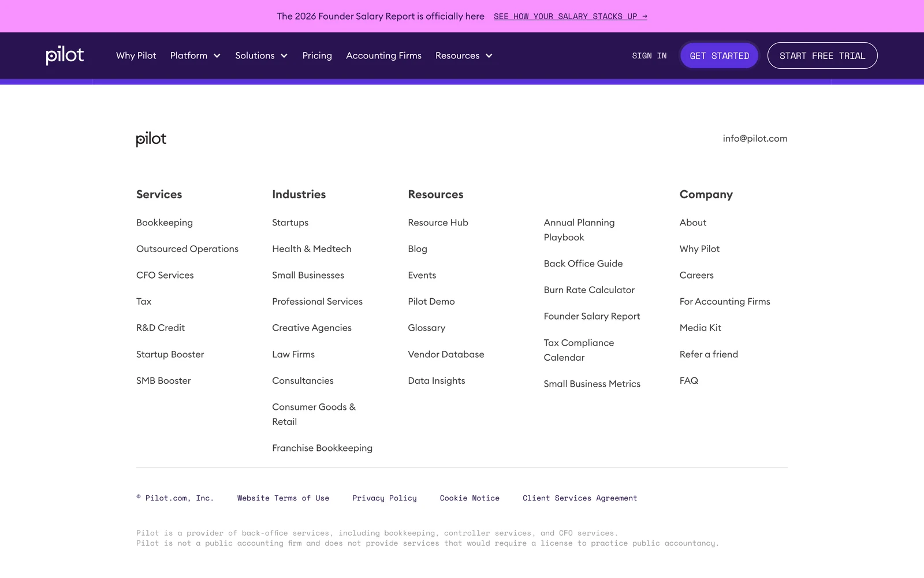Open the Consultancies link
The image size is (924, 578).
[303, 380]
